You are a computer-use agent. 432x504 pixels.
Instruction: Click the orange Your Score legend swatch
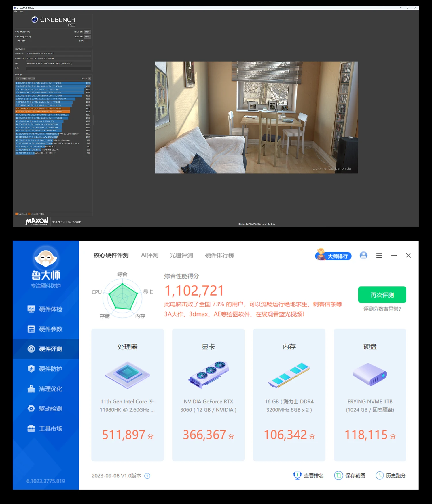[16, 214]
